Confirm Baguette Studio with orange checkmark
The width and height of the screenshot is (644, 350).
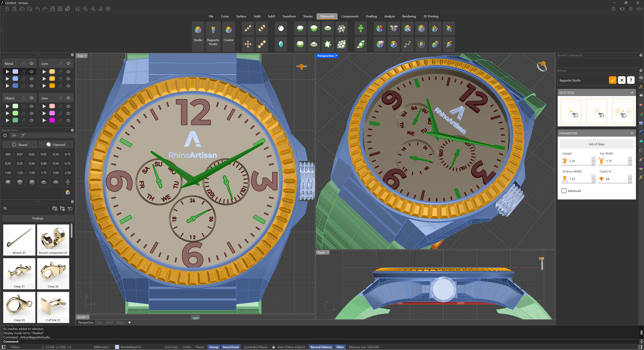[x=612, y=80]
